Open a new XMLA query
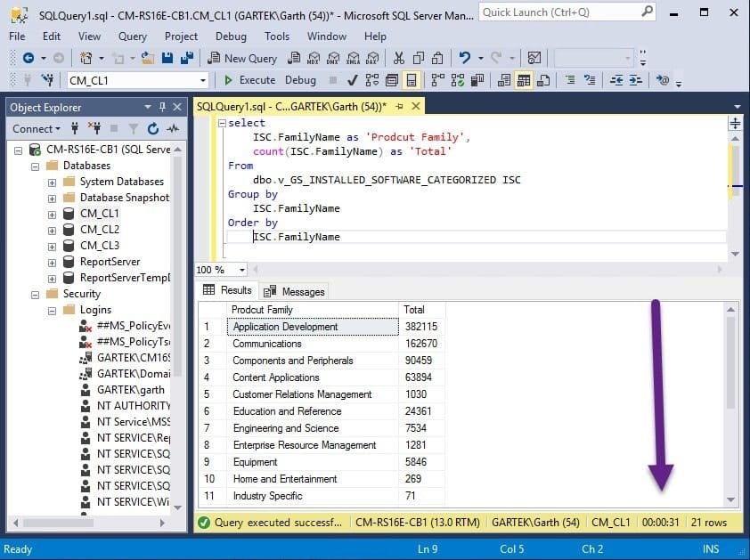This screenshot has width=750, height=560. tap(353, 59)
